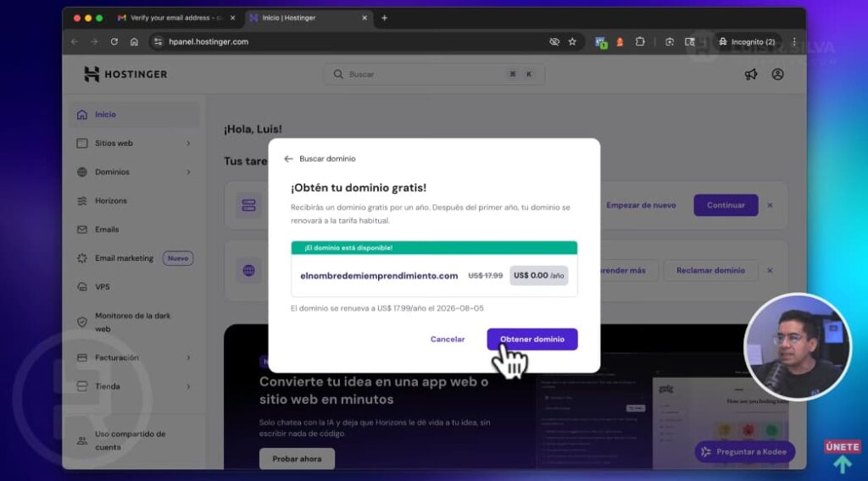Viewport: 868px width, 481px height.
Task: Select the Inicio | Hostinger browser tab
Action: point(308,18)
